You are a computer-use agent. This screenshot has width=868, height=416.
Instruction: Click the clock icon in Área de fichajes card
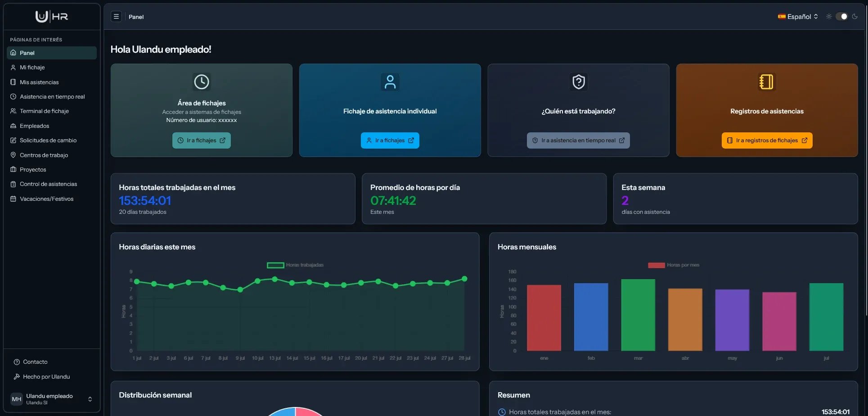tap(202, 82)
